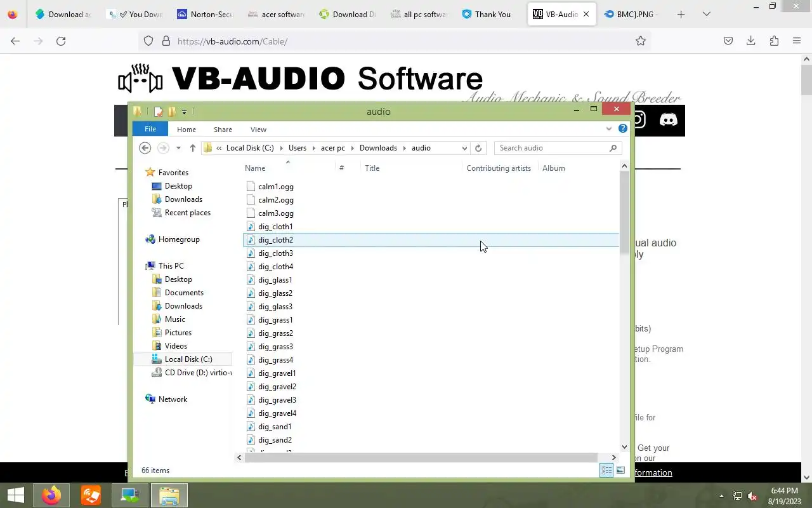Image resolution: width=812 pixels, height=508 pixels.
Task: Expand the Explorer ribbon chevron
Action: 609,129
